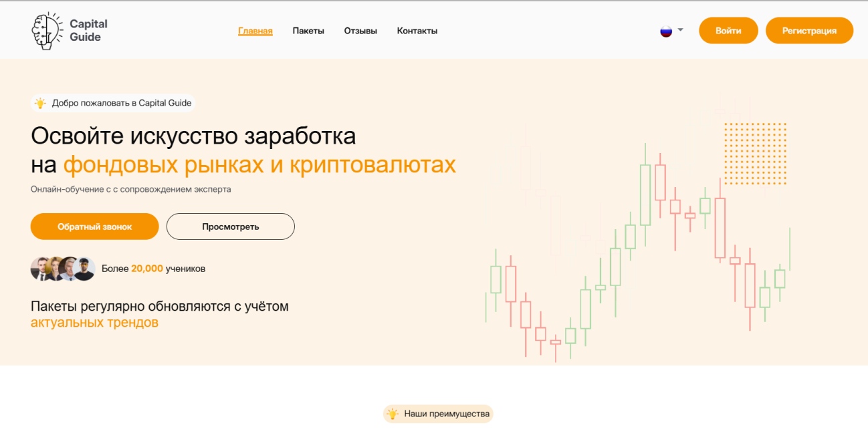Click the lightbulb icon beside the welcome message
The image size is (868, 429).
pos(41,103)
